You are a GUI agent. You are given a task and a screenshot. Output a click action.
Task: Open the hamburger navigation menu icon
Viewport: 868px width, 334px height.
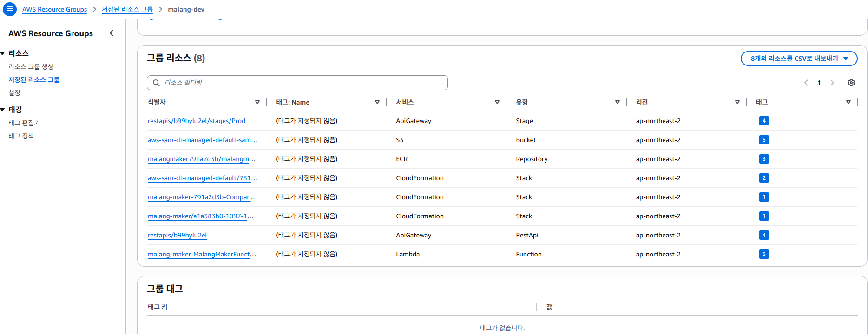[x=10, y=9]
